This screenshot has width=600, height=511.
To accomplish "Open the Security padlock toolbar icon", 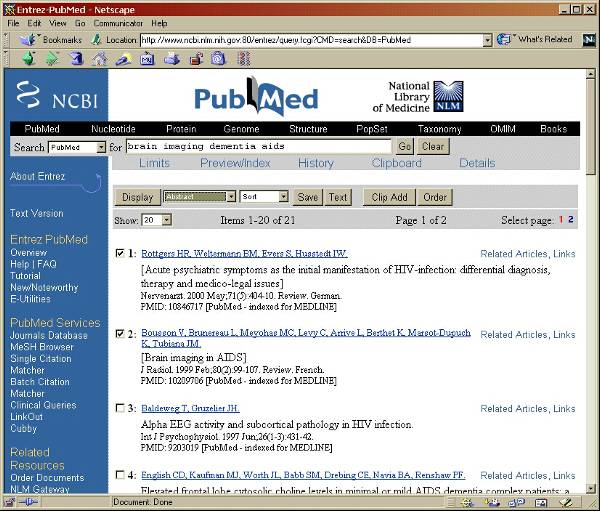I will pos(196,59).
